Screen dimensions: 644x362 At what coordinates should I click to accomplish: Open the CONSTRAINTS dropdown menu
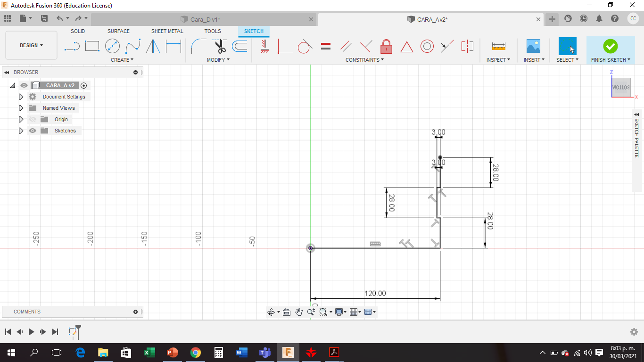364,60
